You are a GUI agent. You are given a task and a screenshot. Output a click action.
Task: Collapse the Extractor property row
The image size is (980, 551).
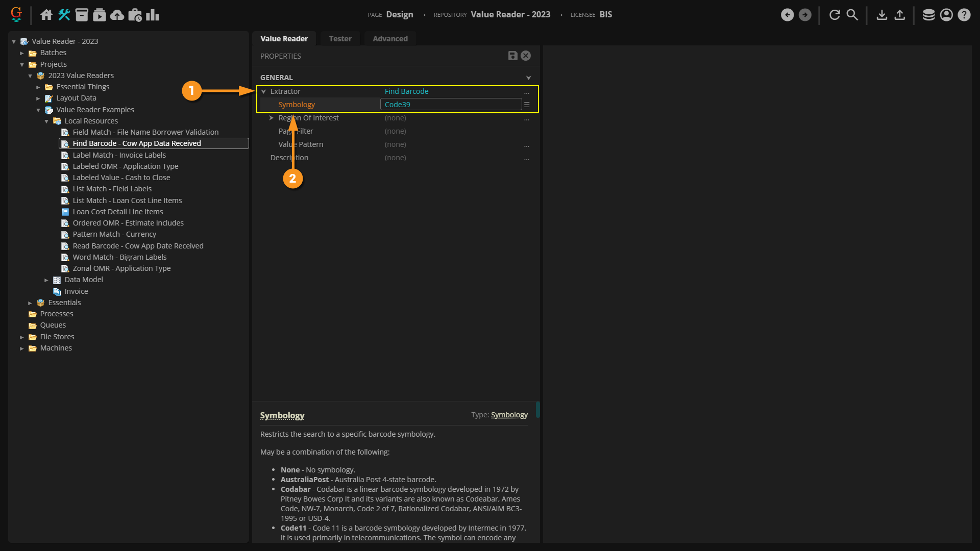[264, 91]
